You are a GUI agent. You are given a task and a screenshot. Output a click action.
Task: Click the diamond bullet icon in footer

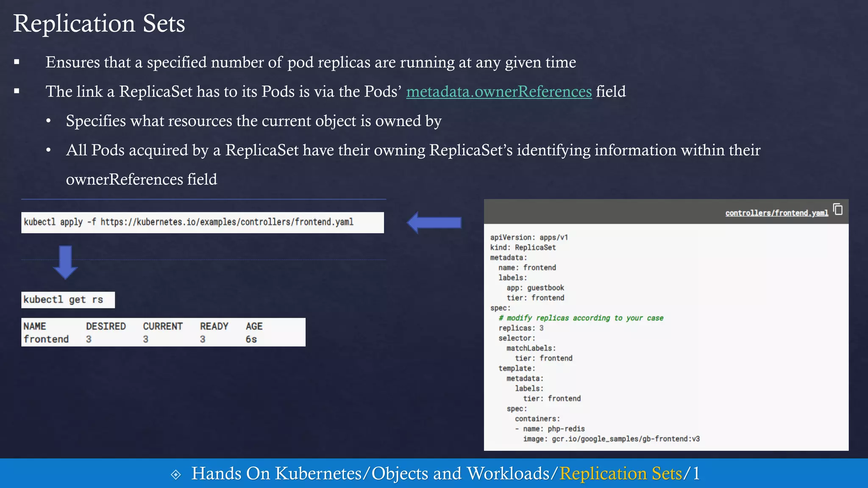point(176,474)
